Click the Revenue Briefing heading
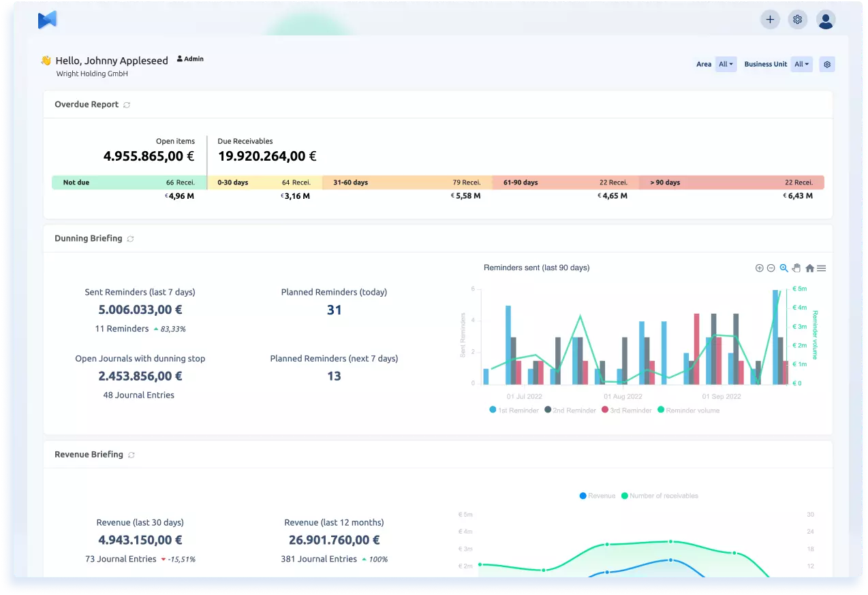 89,455
